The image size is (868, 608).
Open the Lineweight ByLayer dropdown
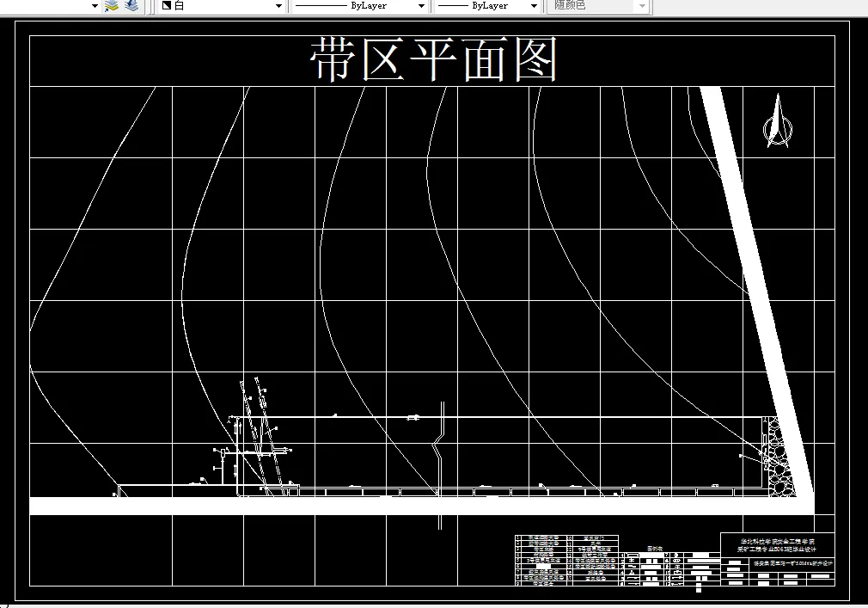tap(533, 5)
